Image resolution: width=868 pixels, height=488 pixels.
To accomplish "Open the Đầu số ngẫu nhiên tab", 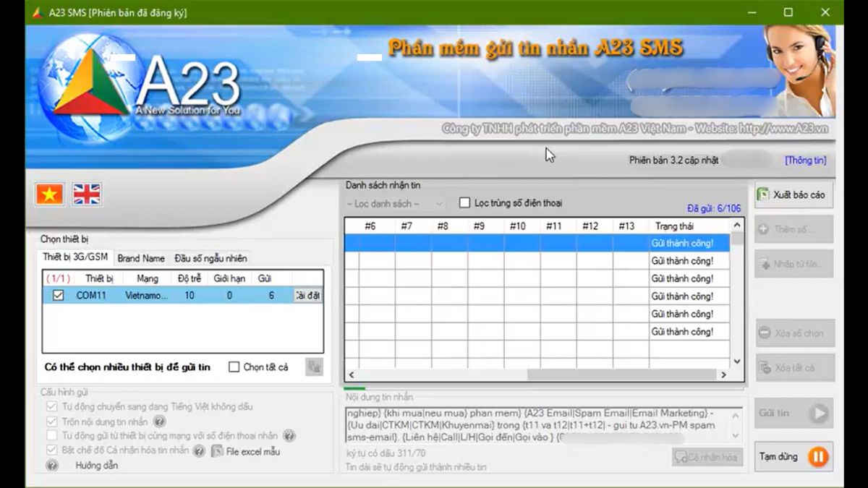I will pyautogui.click(x=210, y=258).
